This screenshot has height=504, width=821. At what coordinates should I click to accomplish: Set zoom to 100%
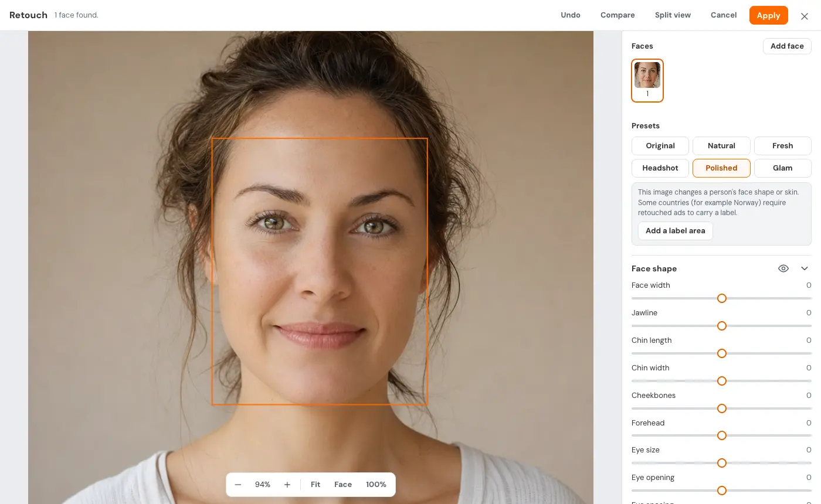[376, 485]
